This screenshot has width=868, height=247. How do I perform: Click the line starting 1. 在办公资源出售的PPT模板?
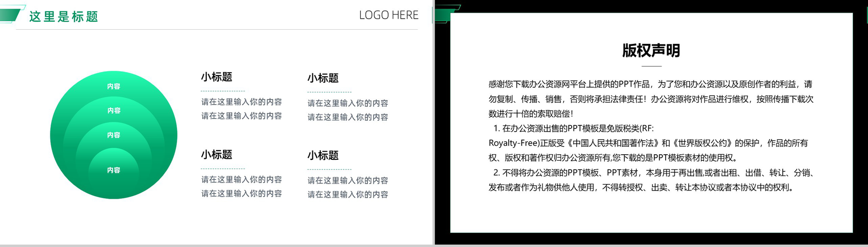pos(573,129)
